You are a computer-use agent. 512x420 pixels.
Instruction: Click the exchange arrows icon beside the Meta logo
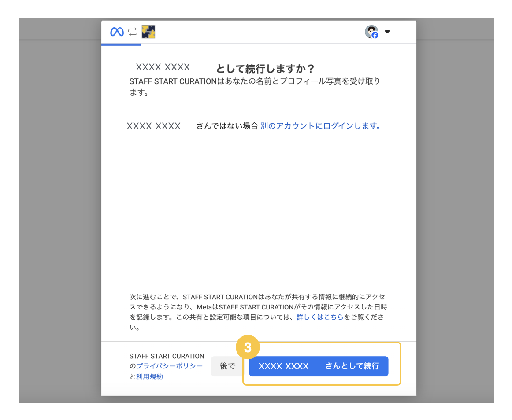[x=133, y=32]
